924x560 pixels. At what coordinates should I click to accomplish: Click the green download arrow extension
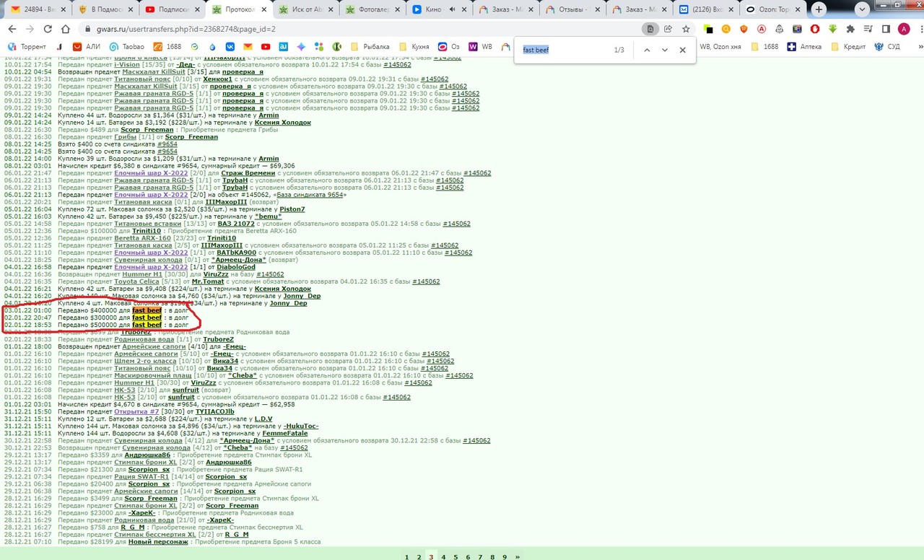point(832,29)
